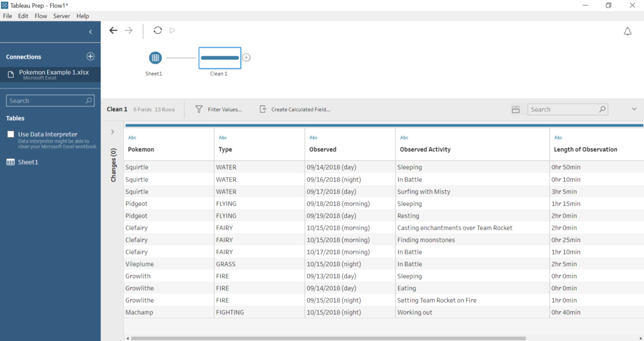Click the run flow play icon
The image size is (644, 341).
[x=173, y=30]
